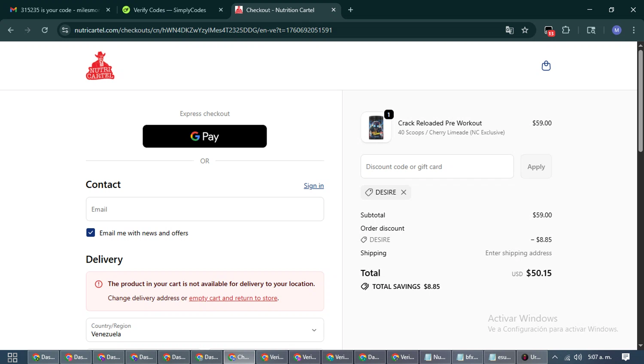The width and height of the screenshot is (644, 364).
Task: Click the total amount $50.15
Action: pyautogui.click(x=539, y=273)
